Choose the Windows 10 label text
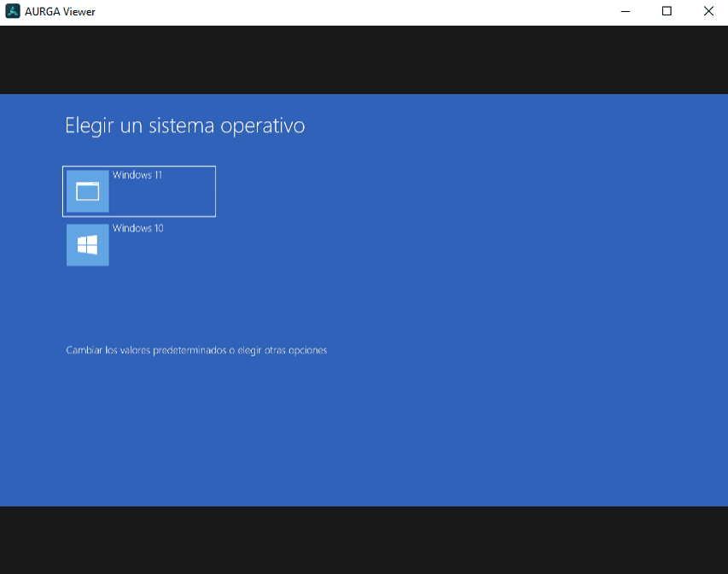 click(x=138, y=228)
